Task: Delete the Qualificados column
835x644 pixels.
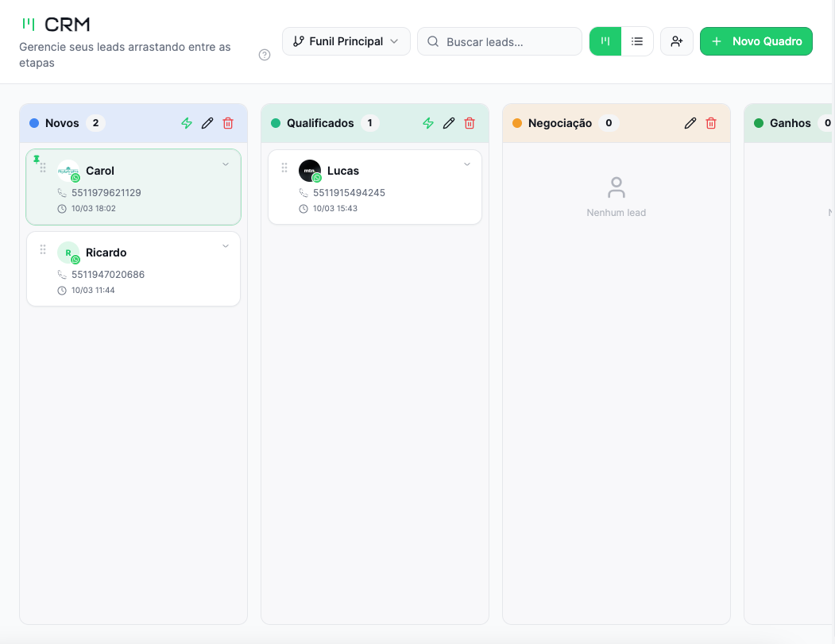Action: pyautogui.click(x=470, y=123)
